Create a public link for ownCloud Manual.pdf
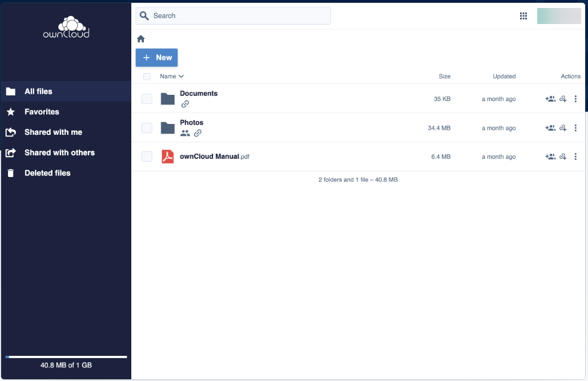 point(563,157)
